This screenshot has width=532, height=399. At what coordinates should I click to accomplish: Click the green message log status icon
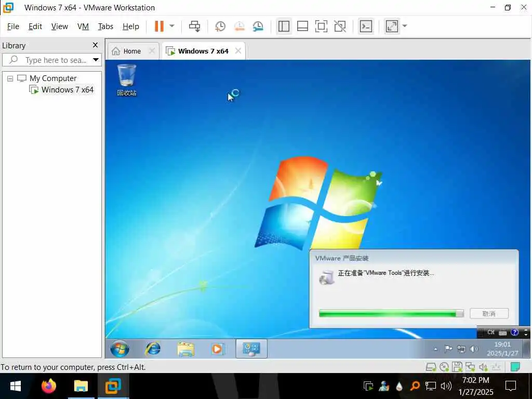coord(515,367)
